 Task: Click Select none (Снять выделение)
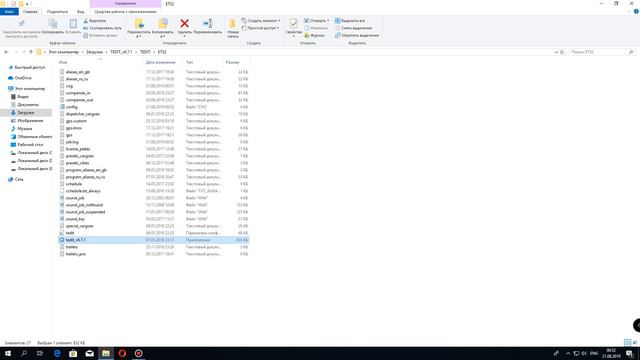pyautogui.click(x=353, y=28)
